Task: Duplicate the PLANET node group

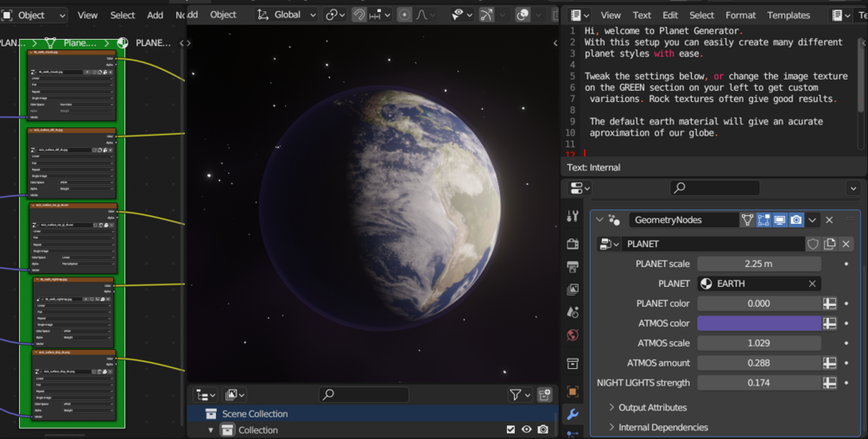Action: point(829,245)
